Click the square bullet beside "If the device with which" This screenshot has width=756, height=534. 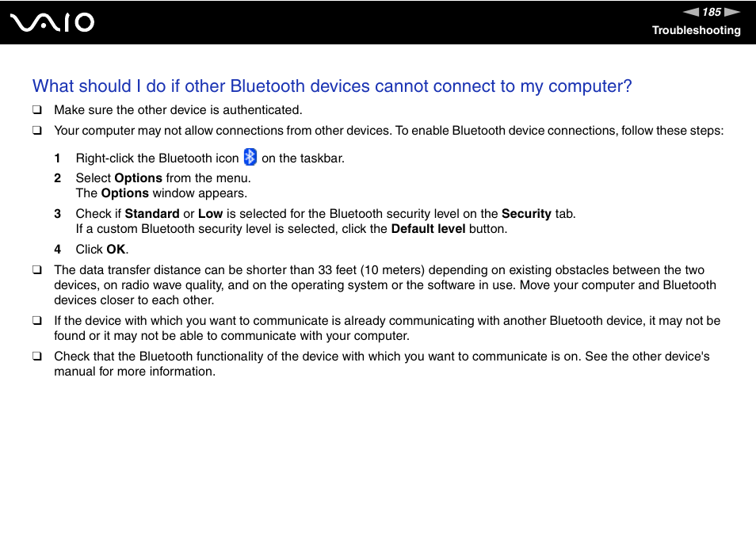(x=36, y=321)
